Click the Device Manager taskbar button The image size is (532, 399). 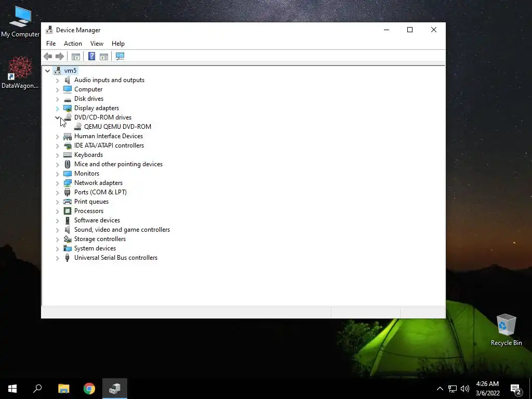pyautogui.click(x=115, y=389)
